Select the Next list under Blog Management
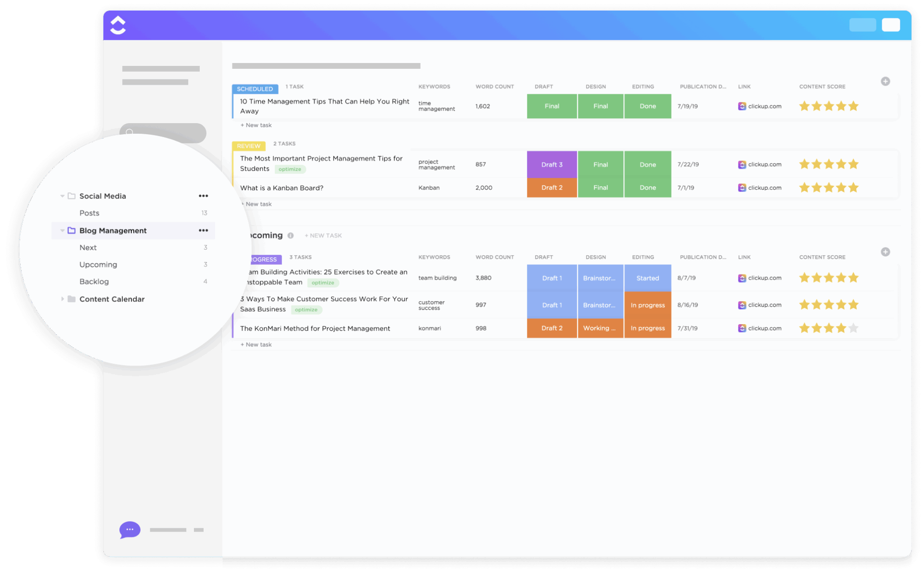Viewport: 924px width, 571px height. point(88,247)
